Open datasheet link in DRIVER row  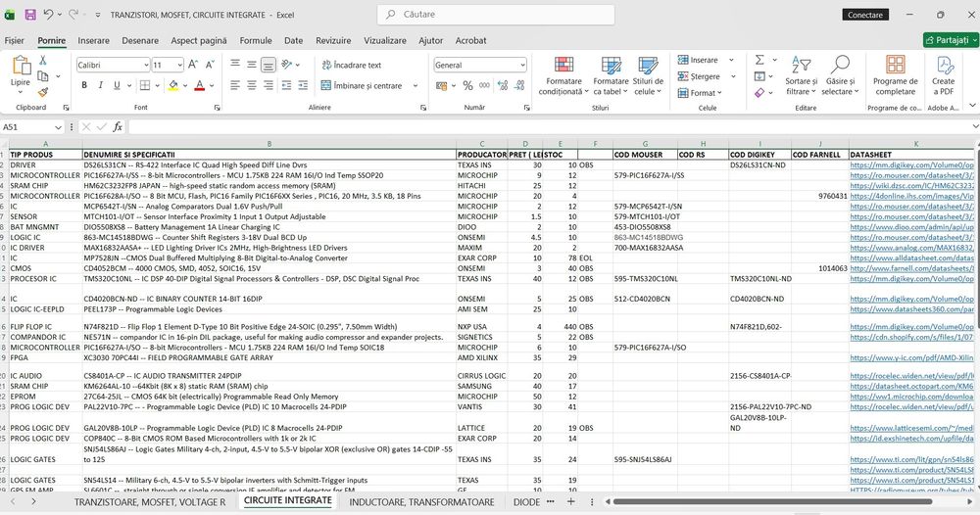click(x=911, y=164)
